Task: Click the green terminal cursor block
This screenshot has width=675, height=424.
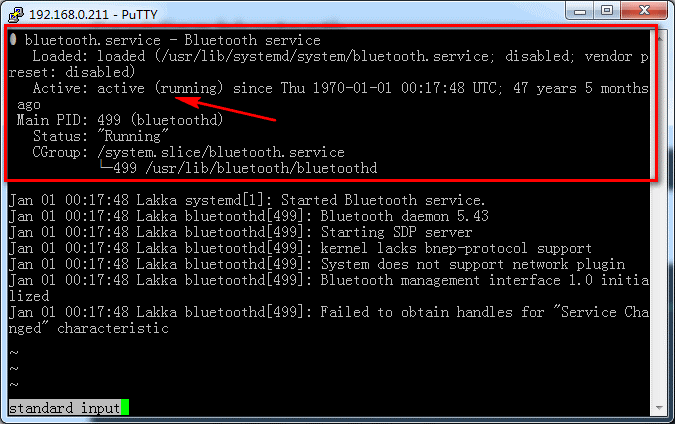Action: pyautogui.click(x=126, y=408)
